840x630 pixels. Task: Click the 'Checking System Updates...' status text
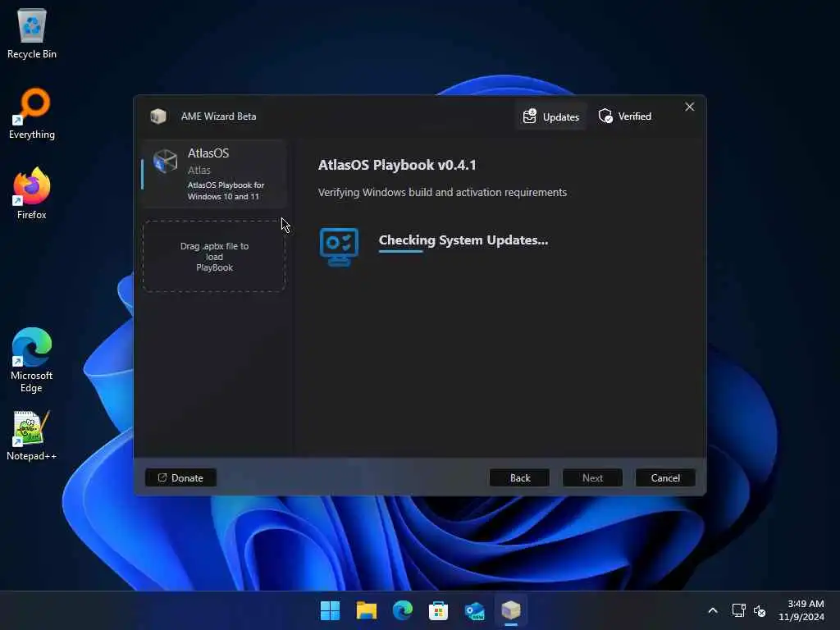coord(463,240)
